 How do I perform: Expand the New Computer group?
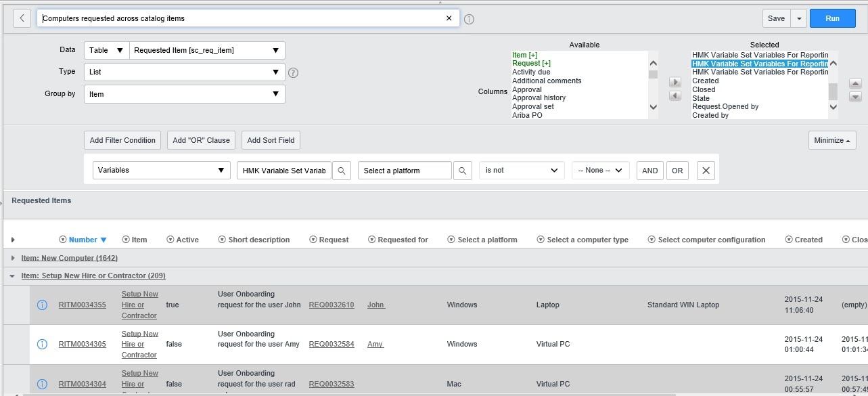pyautogui.click(x=13, y=258)
